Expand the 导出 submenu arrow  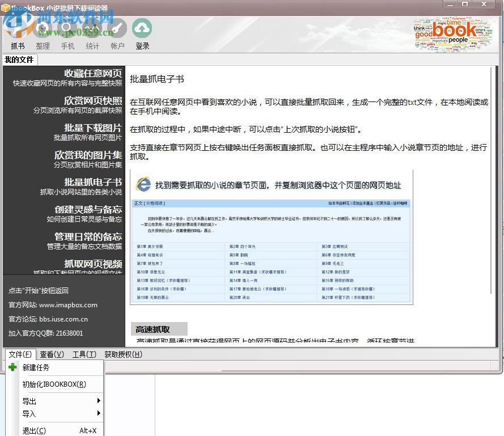click(99, 401)
